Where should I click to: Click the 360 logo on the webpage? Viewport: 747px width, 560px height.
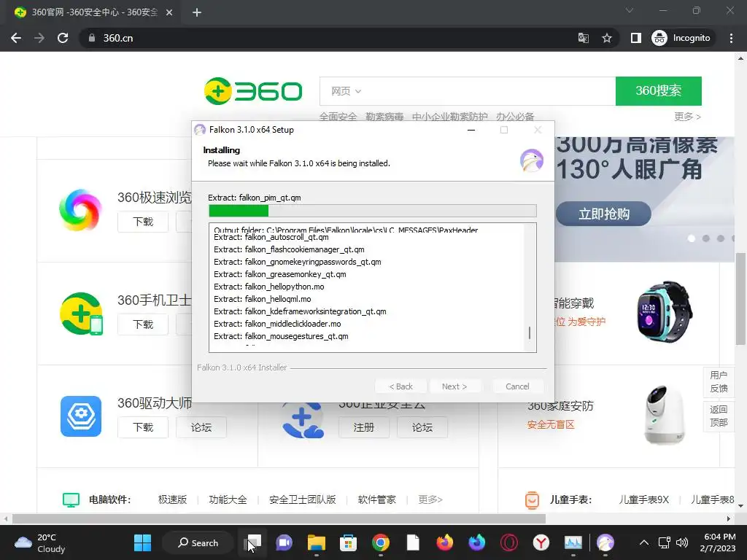(253, 91)
